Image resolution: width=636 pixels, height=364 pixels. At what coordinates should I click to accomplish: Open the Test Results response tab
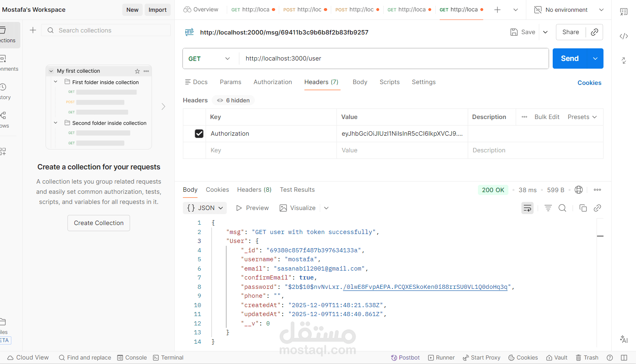pyautogui.click(x=297, y=190)
